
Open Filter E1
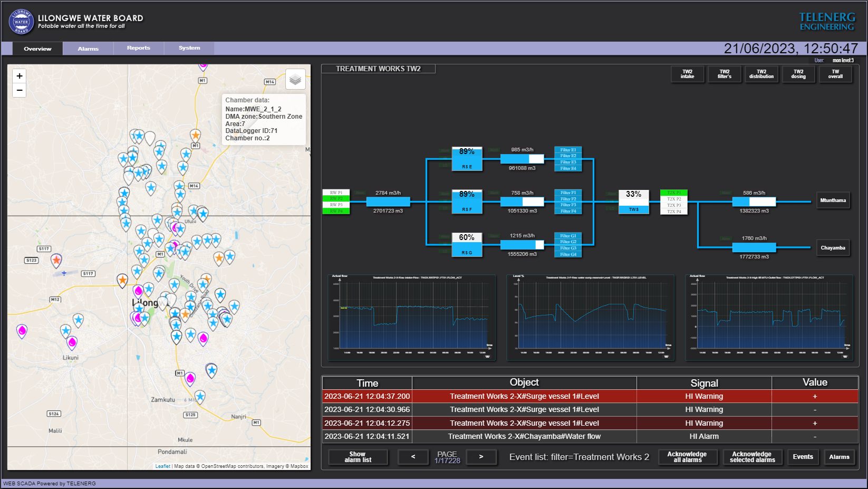click(x=568, y=150)
